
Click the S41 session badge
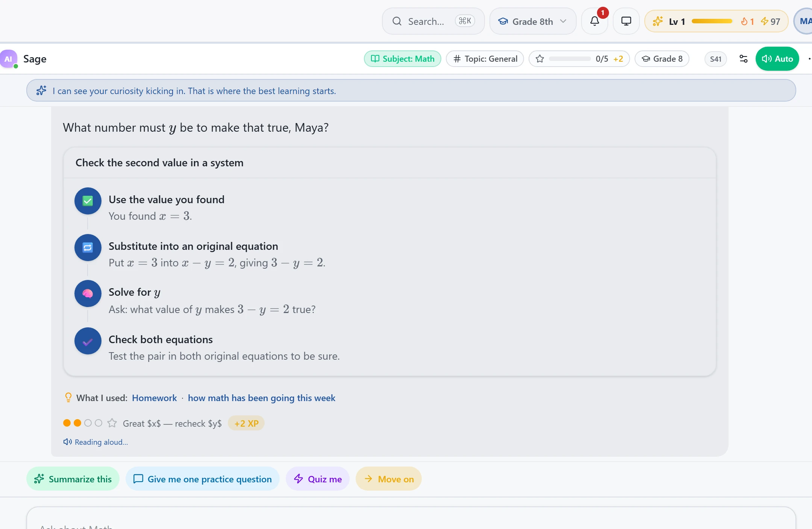tap(716, 59)
